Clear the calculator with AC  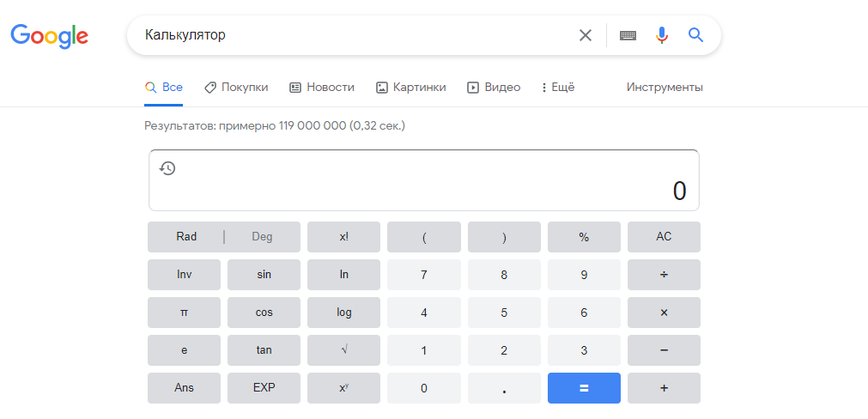point(664,237)
